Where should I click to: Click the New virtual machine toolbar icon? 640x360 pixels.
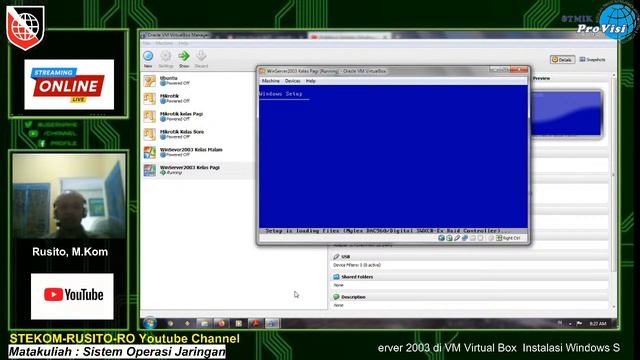(148, 59)
